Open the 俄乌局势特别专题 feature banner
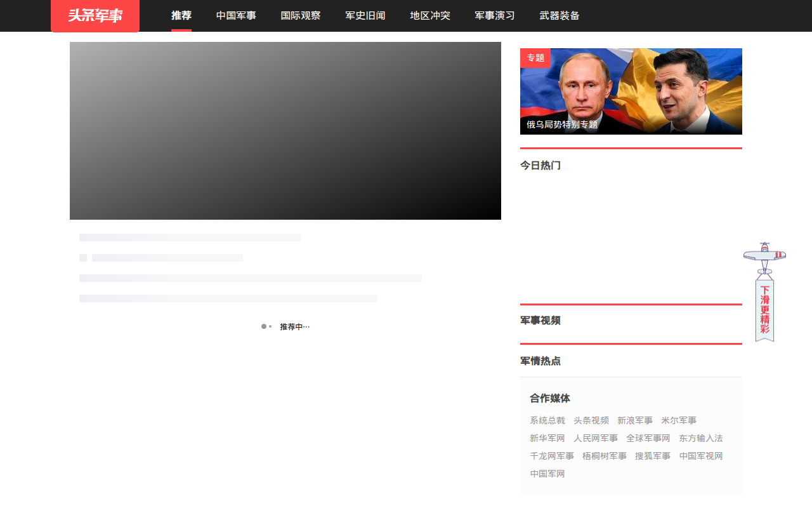The width and height of the screenshot is (812, 508). click(x=631, y=91)
